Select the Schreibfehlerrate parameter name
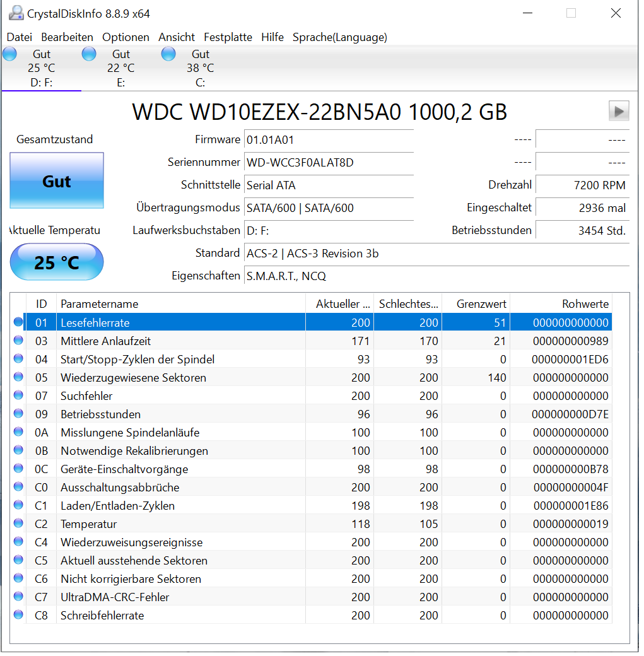644x656 pixels. [x=102, y=616]
